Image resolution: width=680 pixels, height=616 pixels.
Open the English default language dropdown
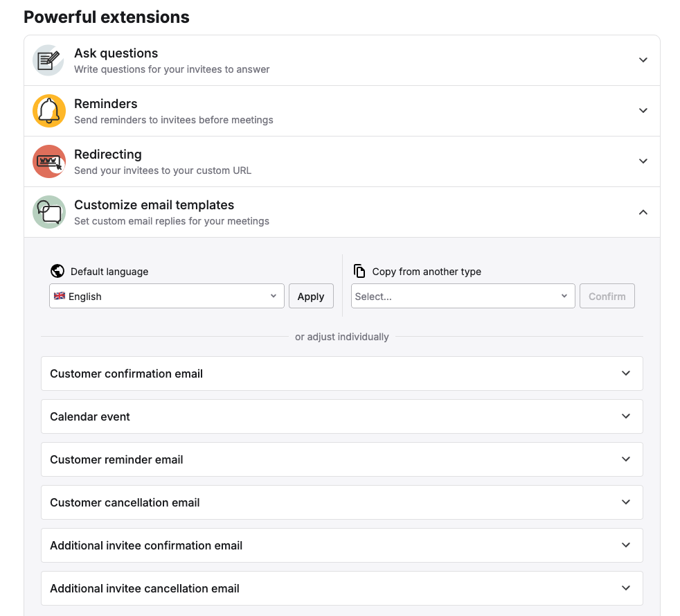coord(166,297)
